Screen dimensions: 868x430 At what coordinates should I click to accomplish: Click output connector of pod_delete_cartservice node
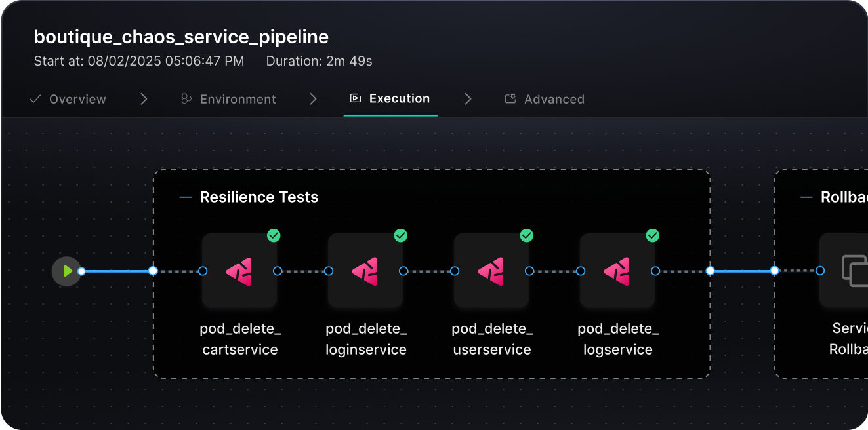(278, 271)
